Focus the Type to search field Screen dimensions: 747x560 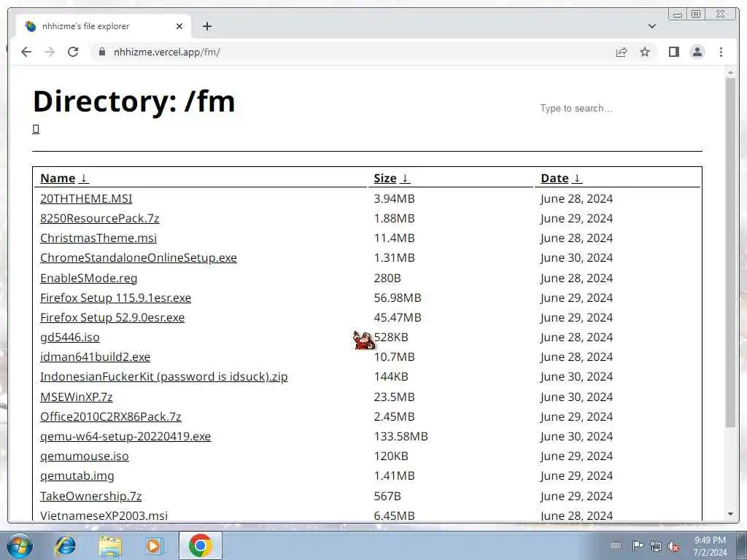point(619,108)
